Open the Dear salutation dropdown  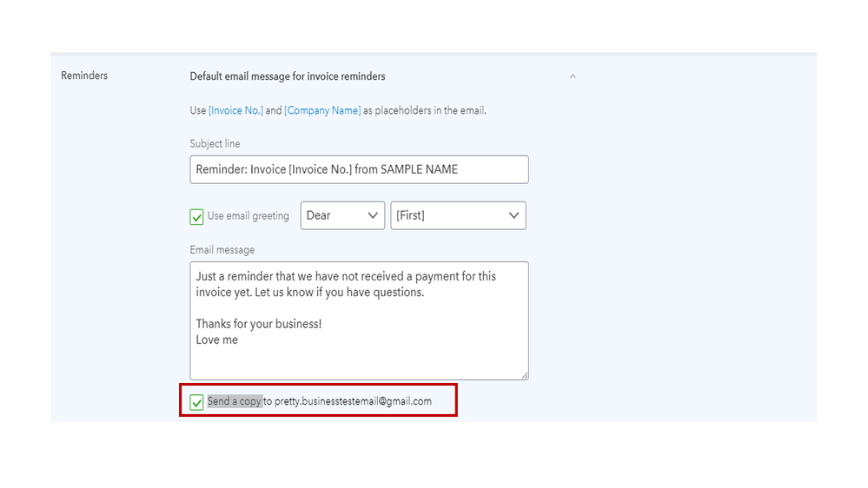pyautogui.click(x=342, y=215)
